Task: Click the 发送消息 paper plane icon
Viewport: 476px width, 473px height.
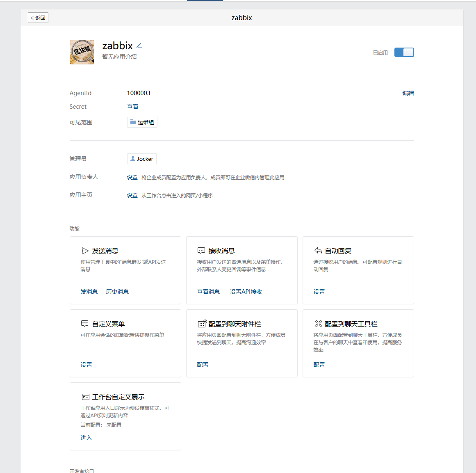Action: point(85,251)
